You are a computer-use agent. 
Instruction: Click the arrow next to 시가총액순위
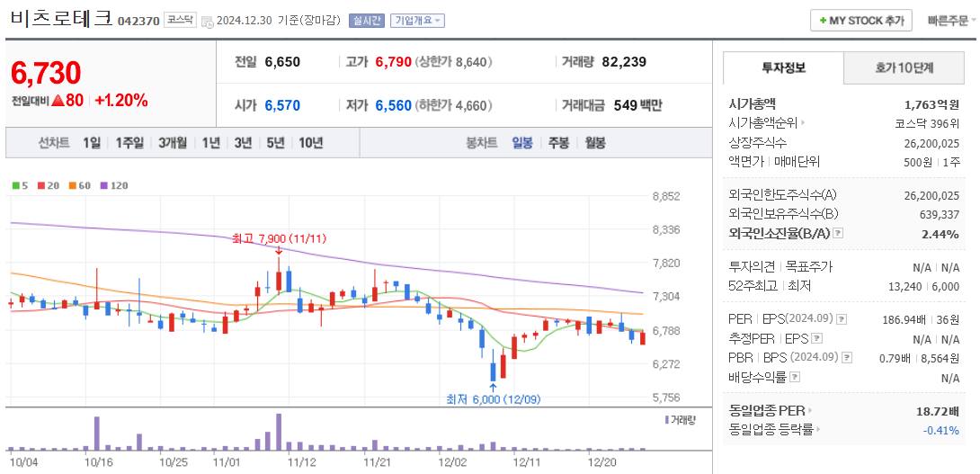[803, 122]
